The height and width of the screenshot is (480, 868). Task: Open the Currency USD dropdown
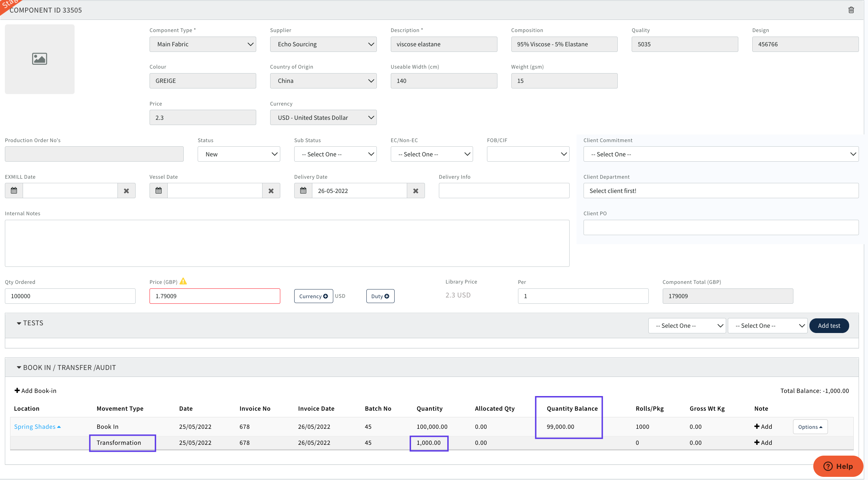(x=323, y=117)
